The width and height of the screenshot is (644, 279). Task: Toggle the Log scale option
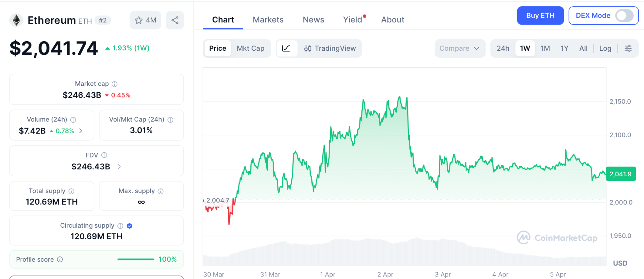click(x=605, y=48)
